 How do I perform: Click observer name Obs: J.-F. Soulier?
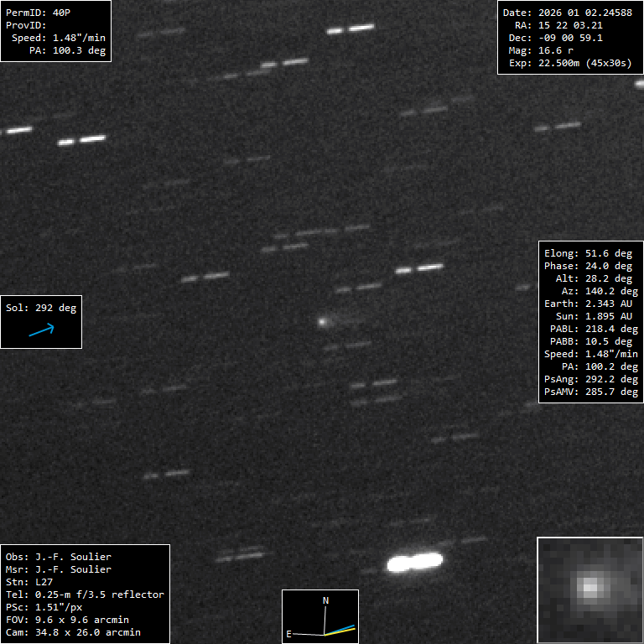pos(59,557)
